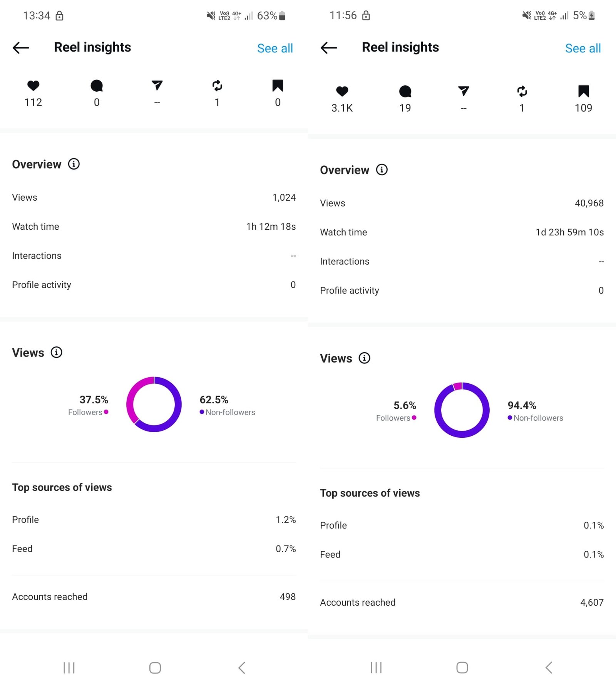Screen dimensions: 616x685
Task: Tap the back arrow on the right Reel insights screen
Action: 329,48
